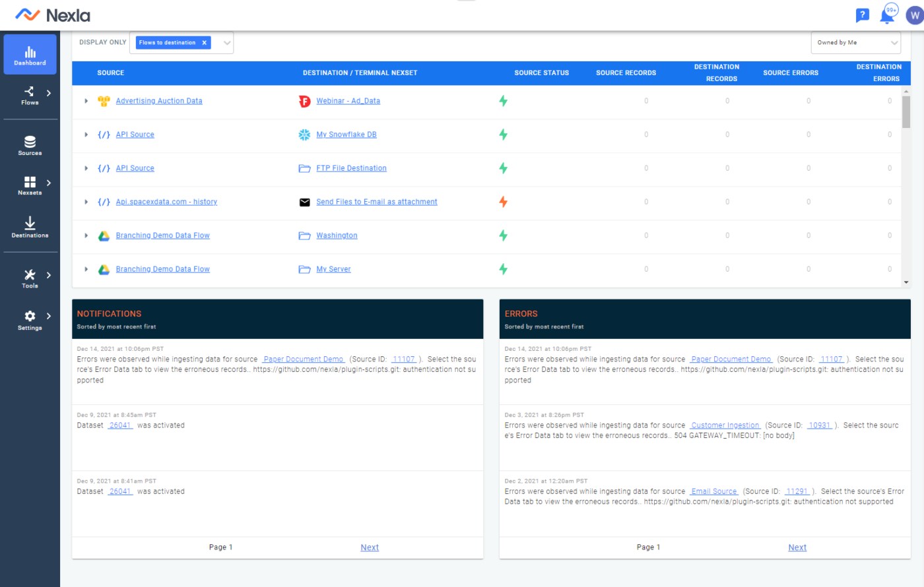Go to Next page of Notifications
924x587 pixels.
tap(369, 547)
